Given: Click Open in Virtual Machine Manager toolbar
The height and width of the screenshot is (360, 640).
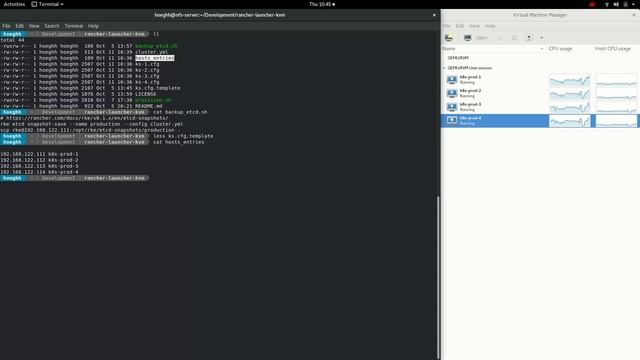Looking at the screenshot, I should (481, 38).
